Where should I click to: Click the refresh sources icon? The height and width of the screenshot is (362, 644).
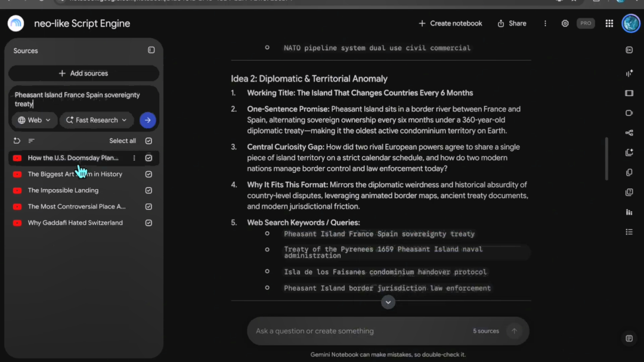pos(17,141)
